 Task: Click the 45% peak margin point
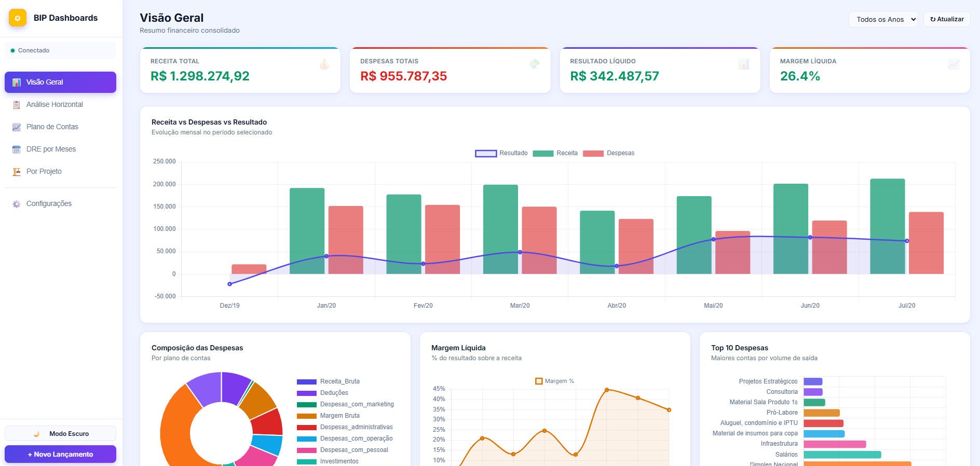tap(607, 390)
